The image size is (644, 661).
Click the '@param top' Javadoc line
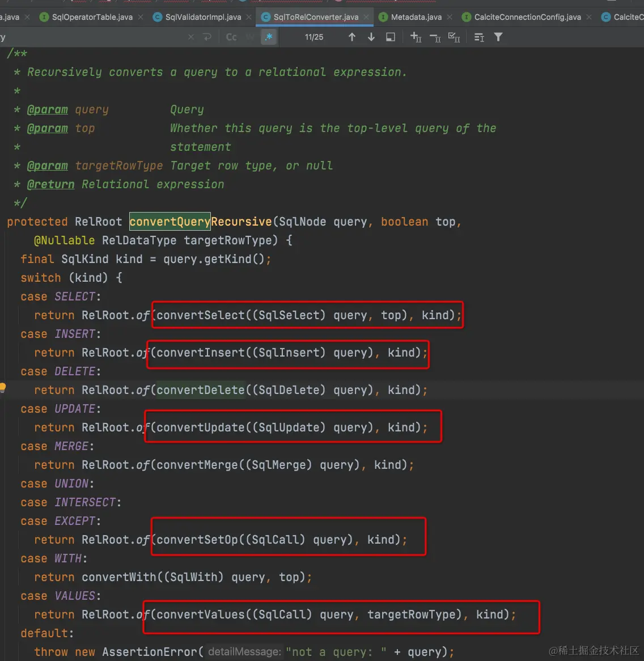click(x=255, y=128)
